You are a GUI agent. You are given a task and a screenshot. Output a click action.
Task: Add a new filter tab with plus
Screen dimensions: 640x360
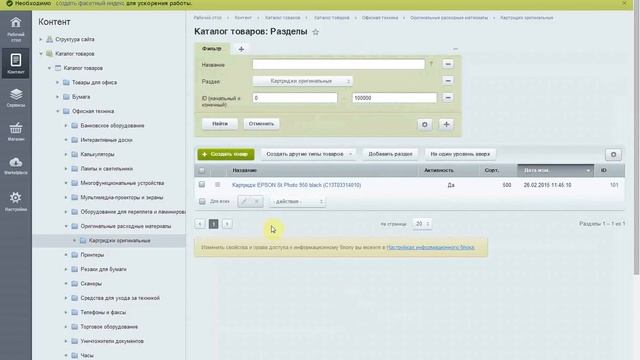pos(241,49)
